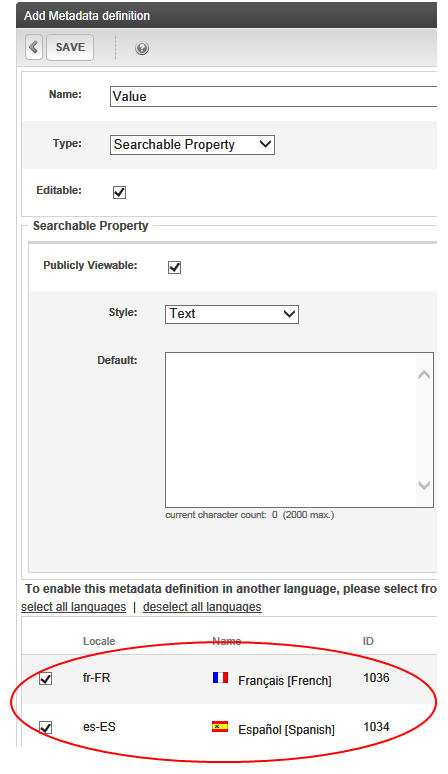Image resolution: width=448 pixels, height=774 pixels.
Task: Click the back arrow icon
Action: point(34,47)
